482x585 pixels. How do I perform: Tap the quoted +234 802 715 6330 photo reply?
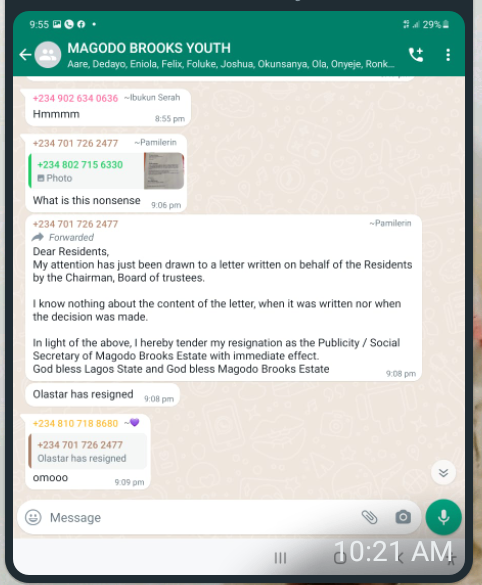106,171
